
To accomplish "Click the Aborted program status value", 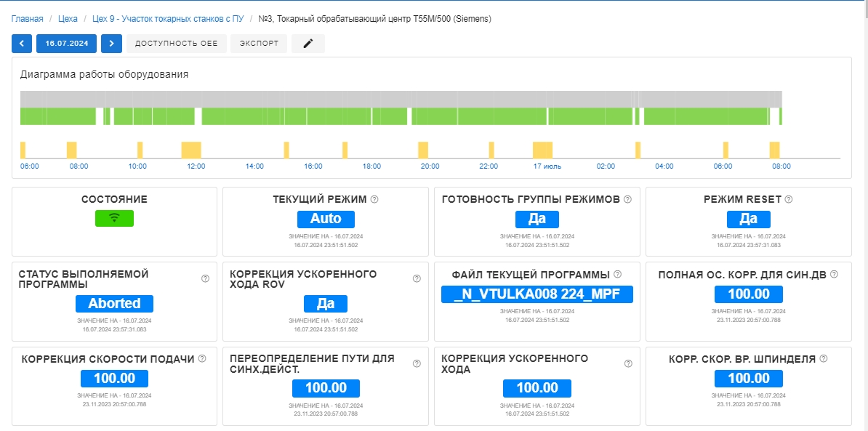I will click(x=114, y=303).
